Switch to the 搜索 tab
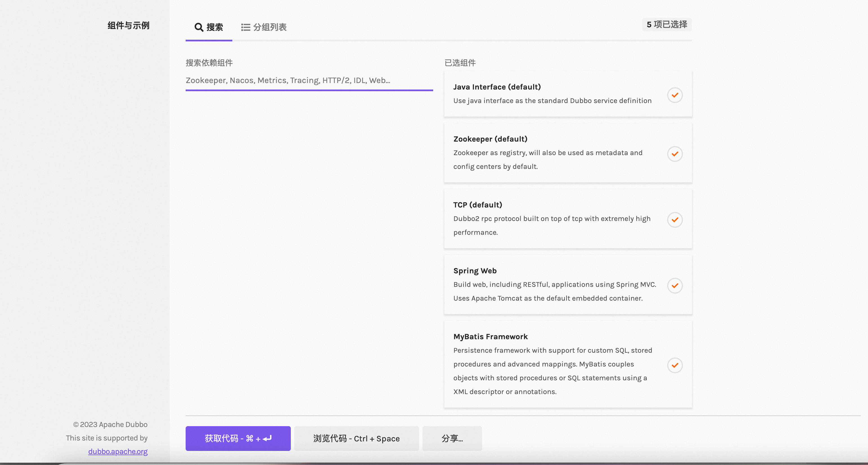This screenshot has width=868, height=465. (214, 27)
